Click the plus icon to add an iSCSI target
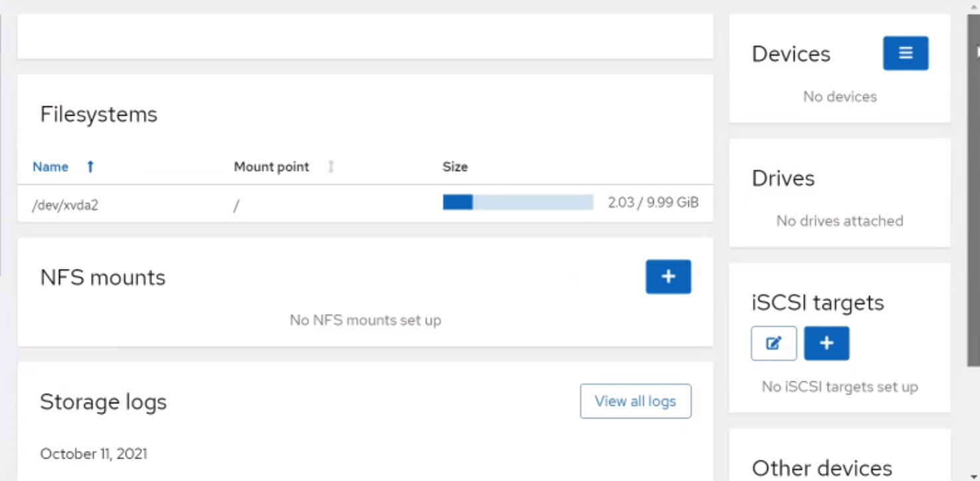Screen dimensions: 980x481 (826, 343)
